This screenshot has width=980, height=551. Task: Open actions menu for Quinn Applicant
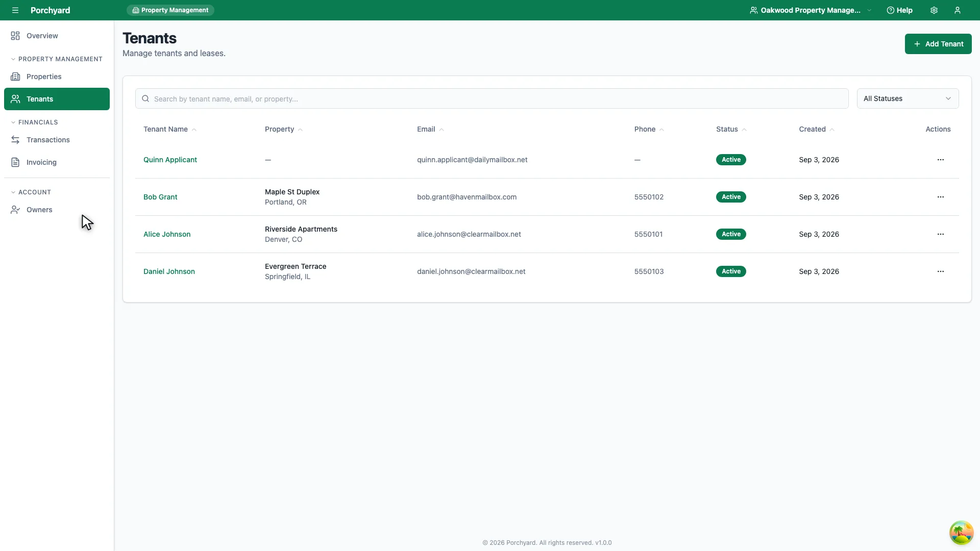[940, 160]
